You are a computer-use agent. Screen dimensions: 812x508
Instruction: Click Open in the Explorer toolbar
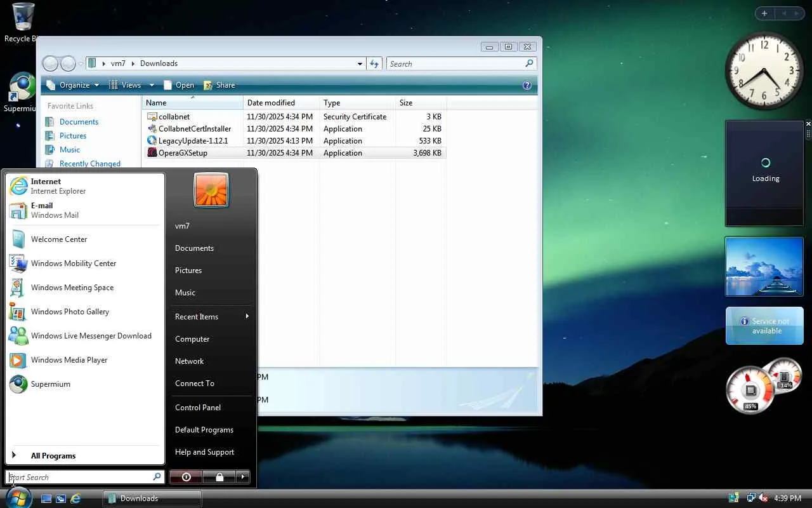[x=179, y=85]
